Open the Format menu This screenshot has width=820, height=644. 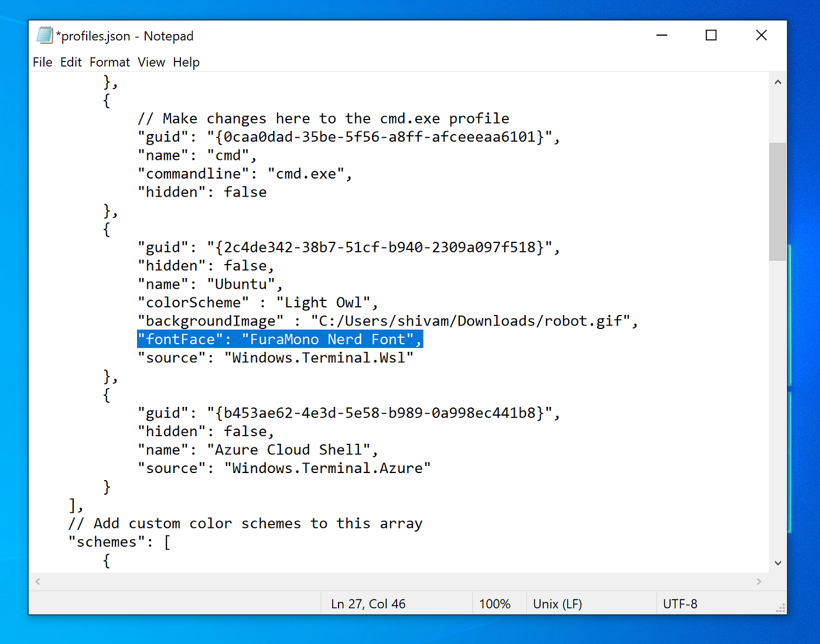point(109,62)
